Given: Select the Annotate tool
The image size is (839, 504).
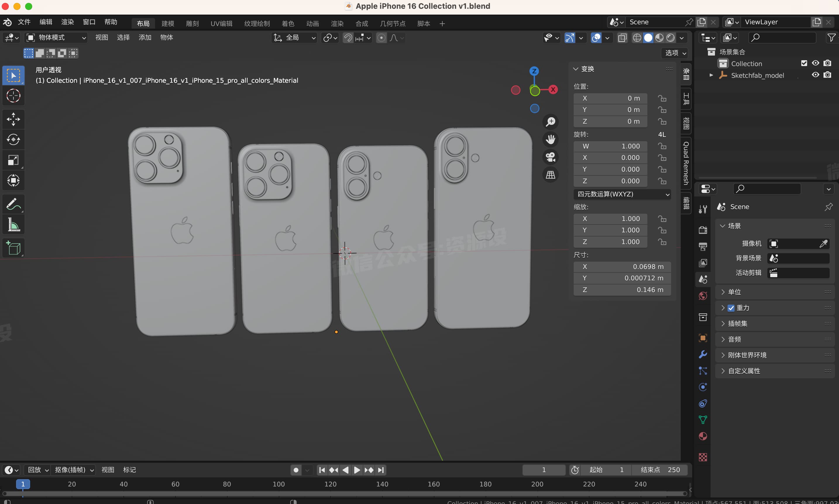Looking at the screenshot, I should (x=13, y=204).
